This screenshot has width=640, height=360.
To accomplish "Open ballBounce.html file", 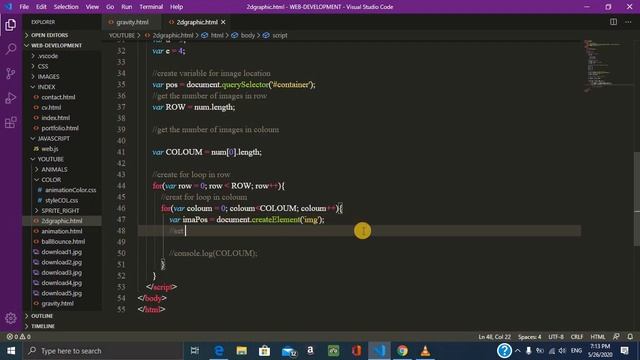I will 62,241.
